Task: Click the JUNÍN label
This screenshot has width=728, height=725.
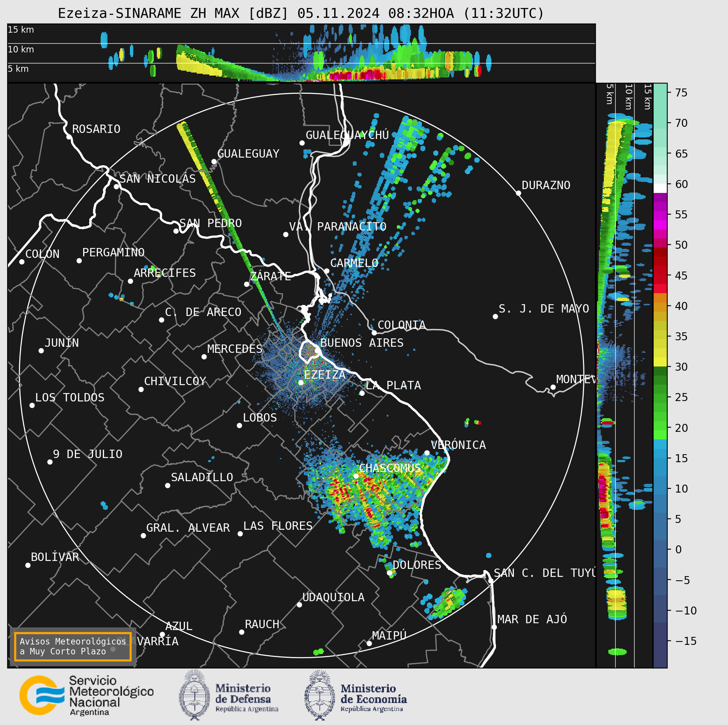Action: pyautogui.click(x=62, y=343)
